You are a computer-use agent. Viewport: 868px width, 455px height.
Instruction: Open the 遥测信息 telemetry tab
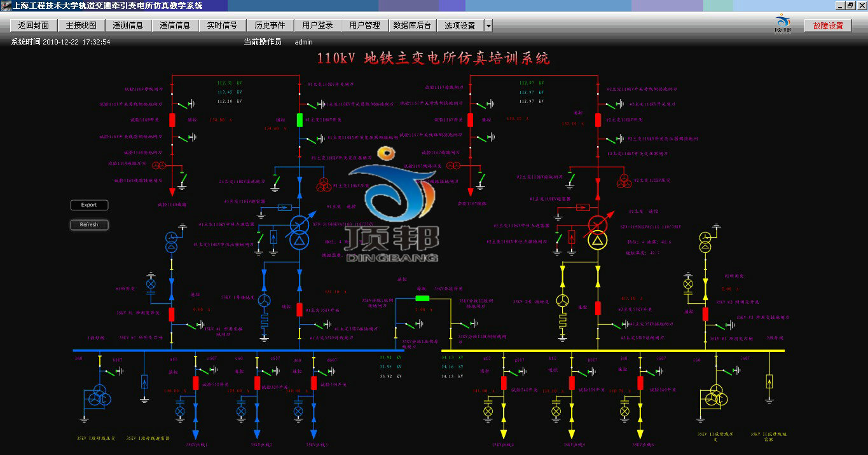pos(128,26)
